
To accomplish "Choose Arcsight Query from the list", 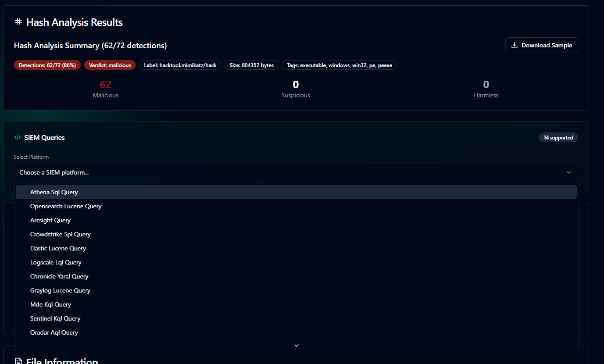I will coord(297,220).
